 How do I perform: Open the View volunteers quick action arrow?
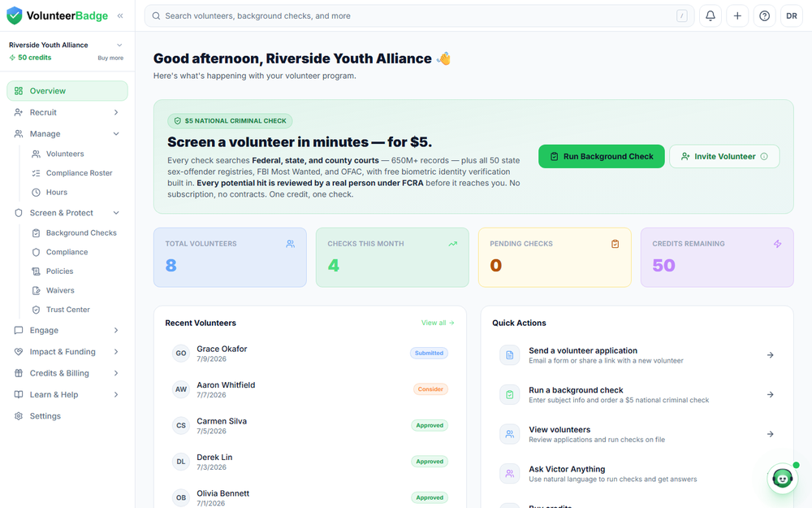click(770, 434)
